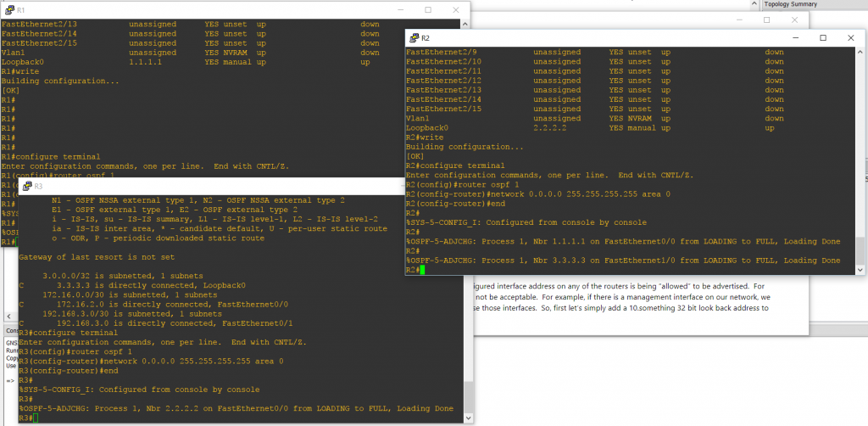Click the green cursor at R2 prompt
Screen dimensions: 868x426
tap(422, 270)
